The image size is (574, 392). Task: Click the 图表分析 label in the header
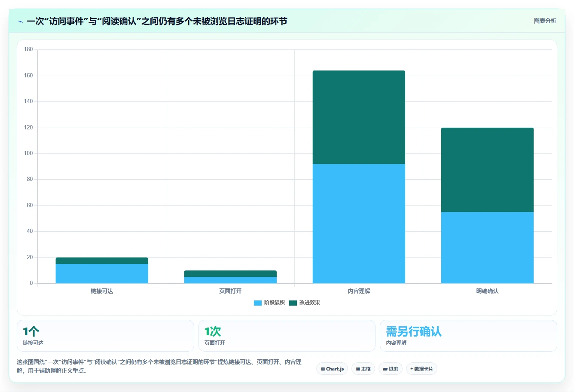[x=545, y=21]
